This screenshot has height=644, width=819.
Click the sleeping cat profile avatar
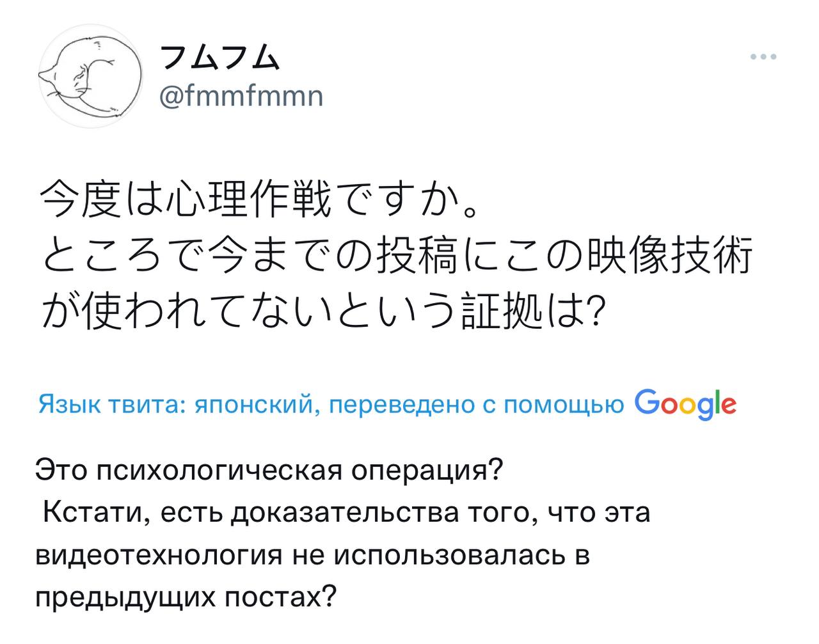point(90,75)
